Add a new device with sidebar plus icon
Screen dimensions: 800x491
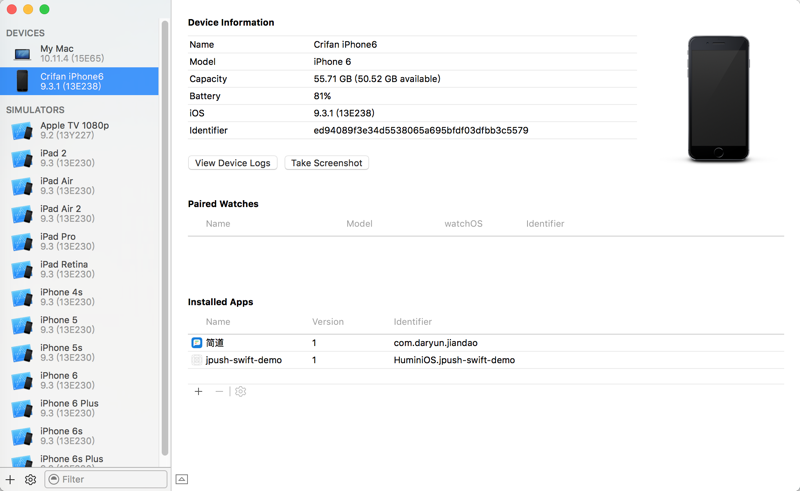click(x=10, y=479)
